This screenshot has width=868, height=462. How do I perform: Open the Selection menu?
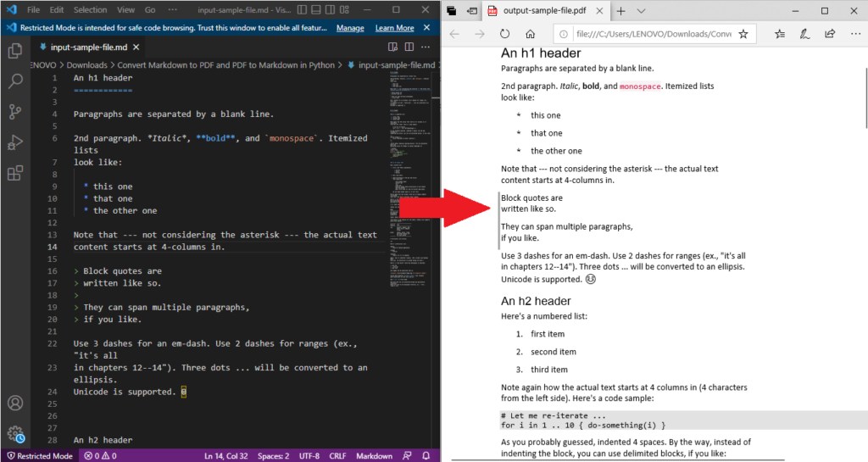[x=90, y=10]
